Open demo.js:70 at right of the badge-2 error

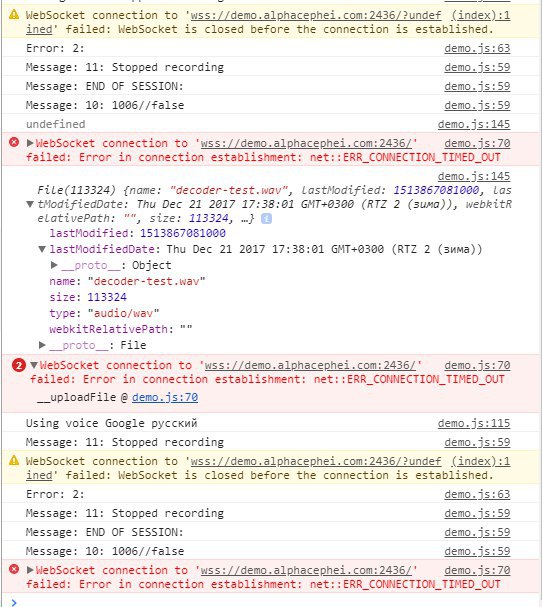[477, 365]
